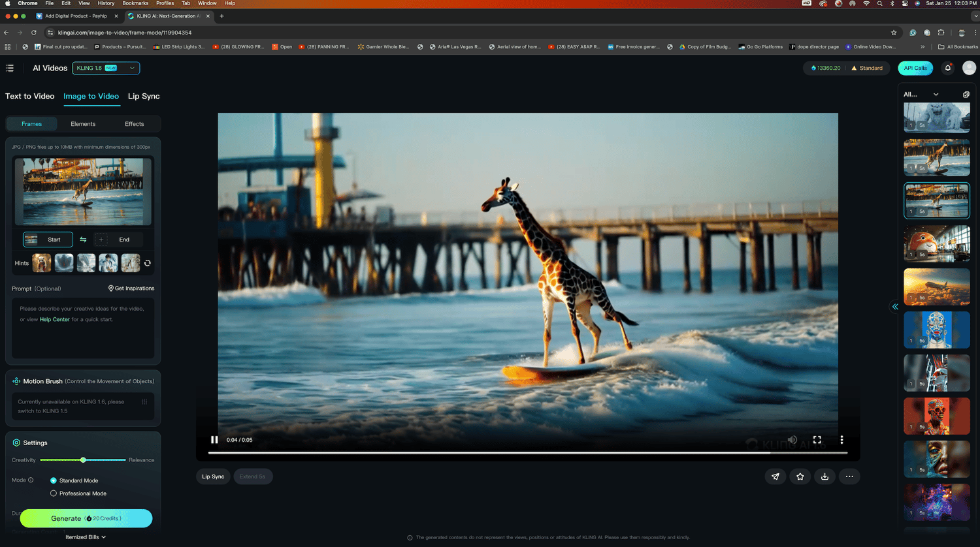The image size is (980, 547).
Task: Open Control Center in menu bar
Action: click(905, 3)
